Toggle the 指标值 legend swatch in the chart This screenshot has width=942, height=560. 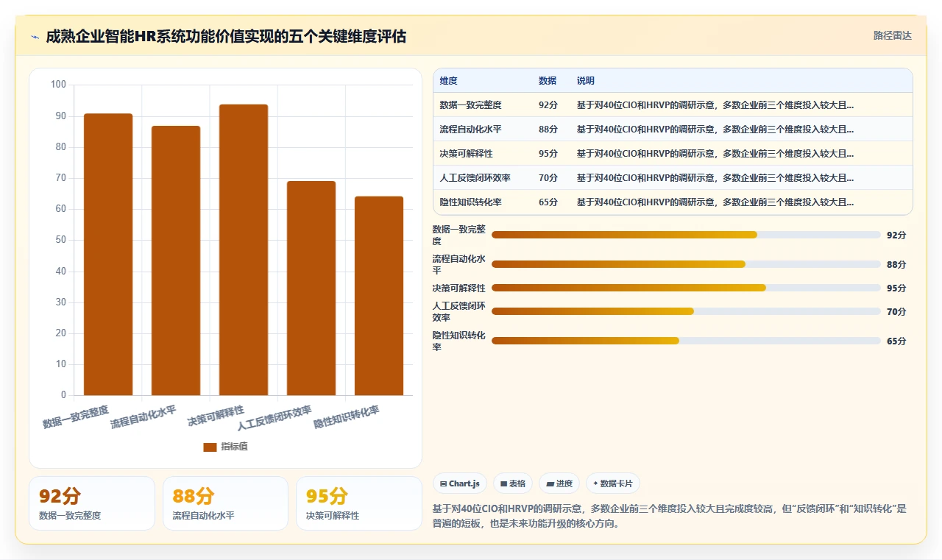tap(210, 447)
